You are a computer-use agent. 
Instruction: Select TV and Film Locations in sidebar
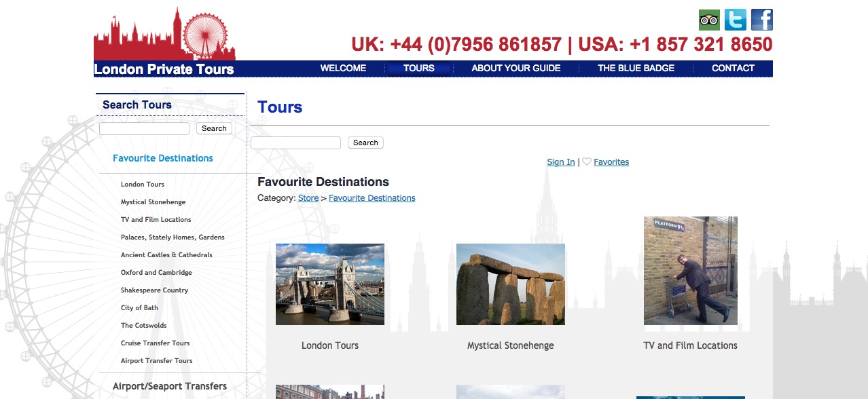[x=156, y=220]
